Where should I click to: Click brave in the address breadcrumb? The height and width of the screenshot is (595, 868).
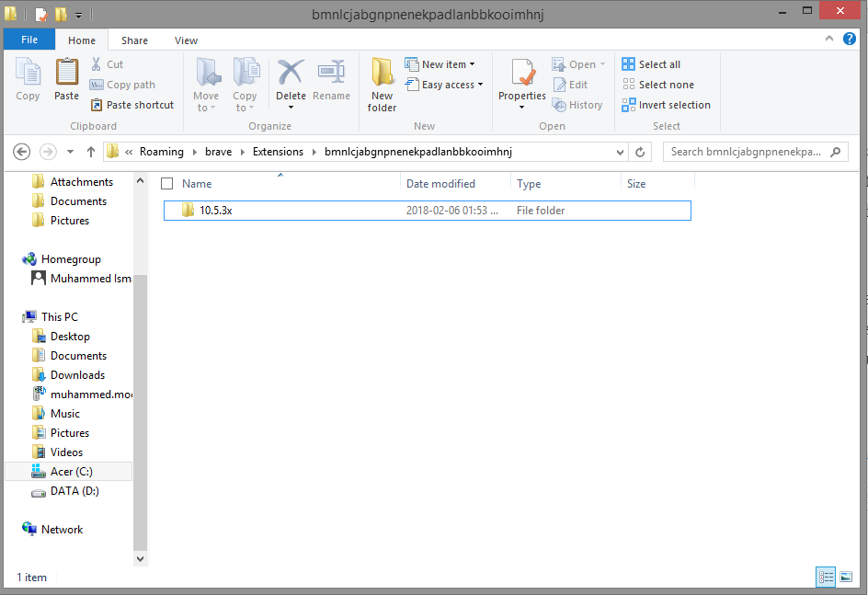pyautogui.click(x=218, y=152)
